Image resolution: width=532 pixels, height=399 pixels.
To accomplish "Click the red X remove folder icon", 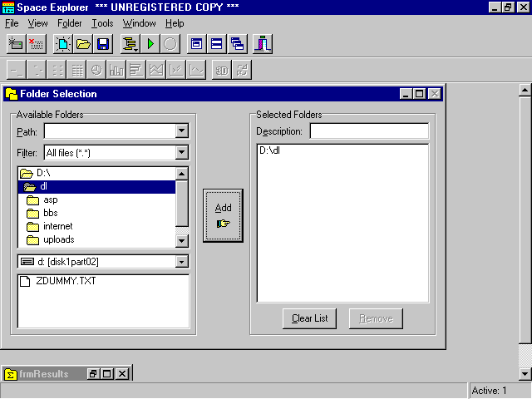I will click(36, 43).
